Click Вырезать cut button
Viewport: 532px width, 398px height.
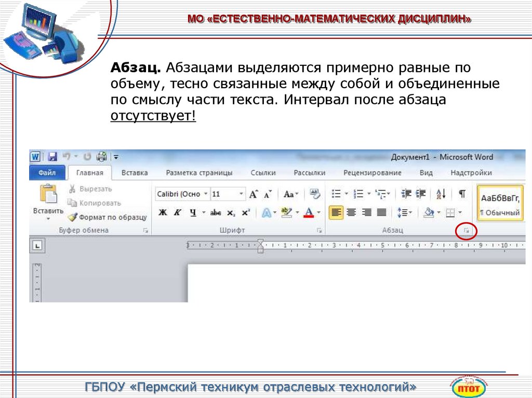[x=90, y=189]
